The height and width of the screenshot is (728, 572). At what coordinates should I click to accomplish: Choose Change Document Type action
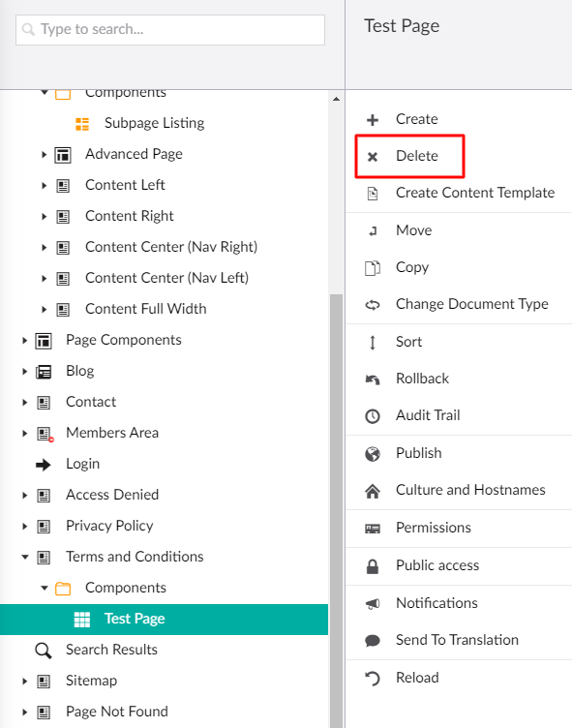coord(471,304)
